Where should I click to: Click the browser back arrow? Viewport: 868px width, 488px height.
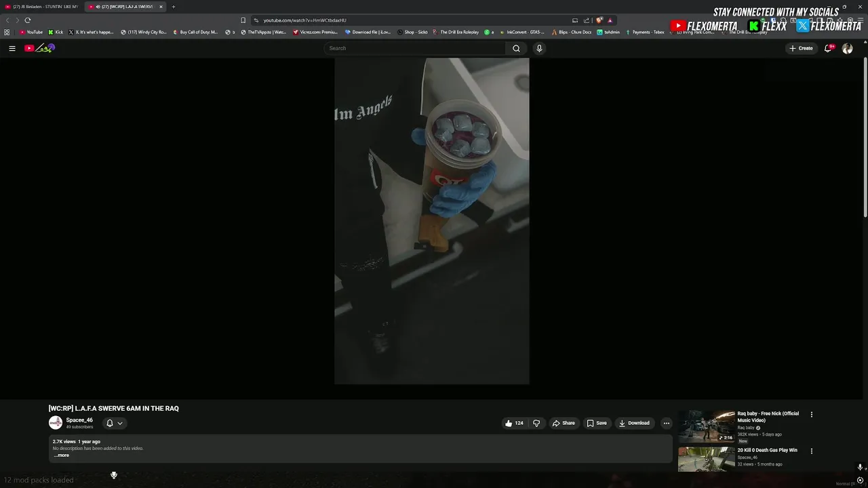click(x=7, y=20)
